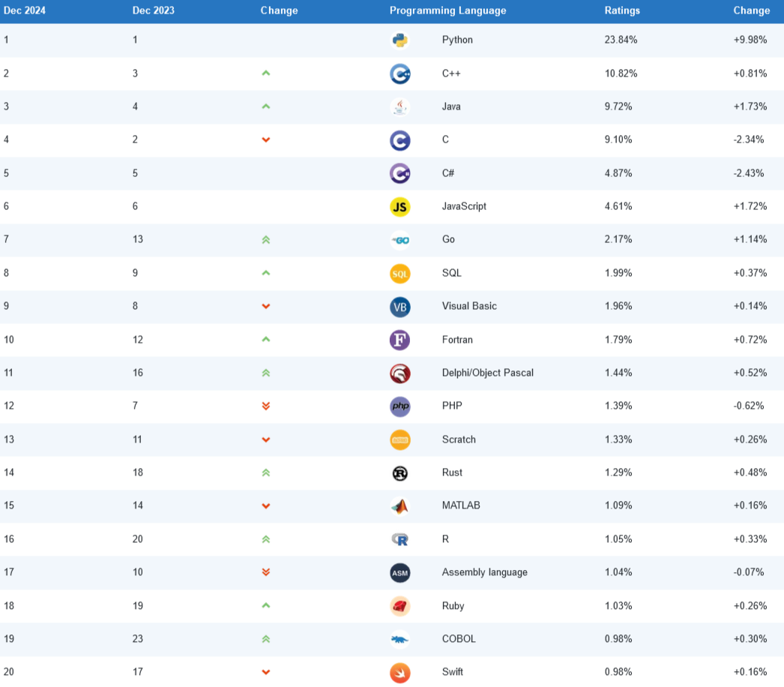
Task: Click the PHP logo icon
Action: (x=400, y=406)
